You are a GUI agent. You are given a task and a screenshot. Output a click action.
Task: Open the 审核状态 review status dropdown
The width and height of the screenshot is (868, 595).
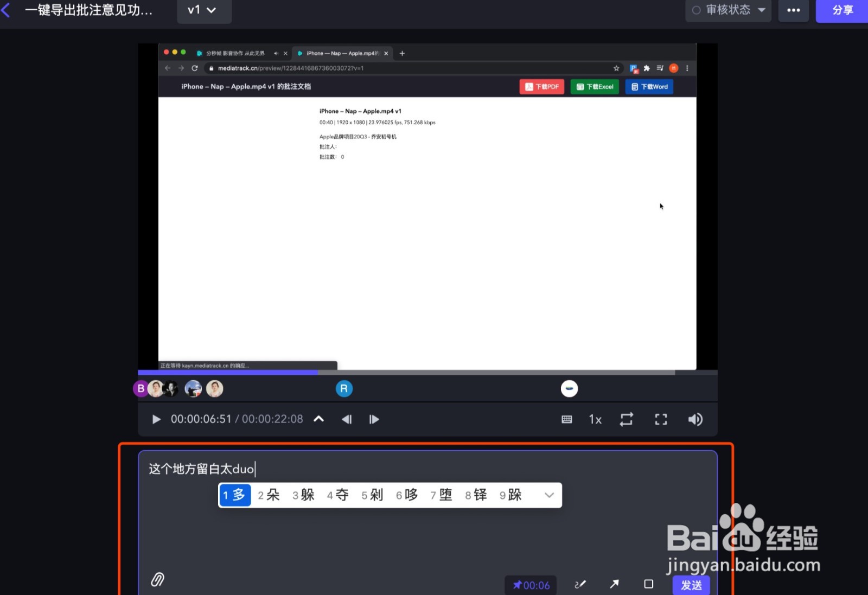pos(728,10)
